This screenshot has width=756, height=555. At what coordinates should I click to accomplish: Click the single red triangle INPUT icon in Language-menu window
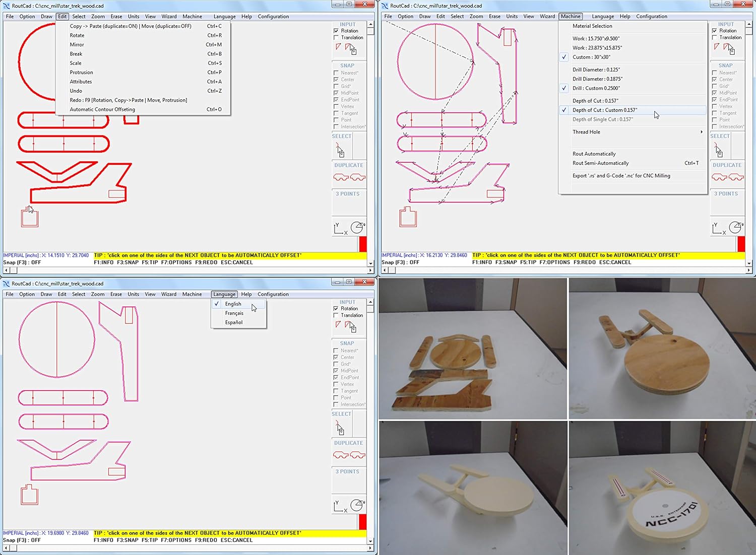pos(338,325)
